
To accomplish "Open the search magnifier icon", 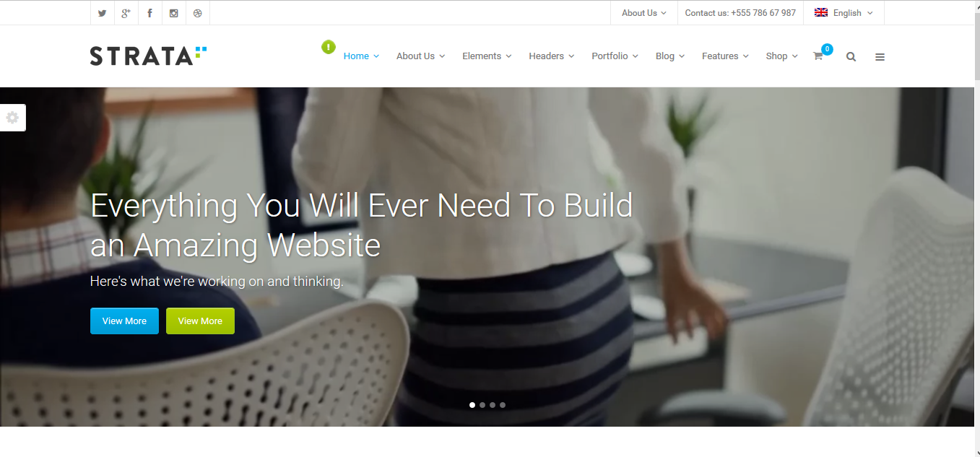I will point(851,56).
